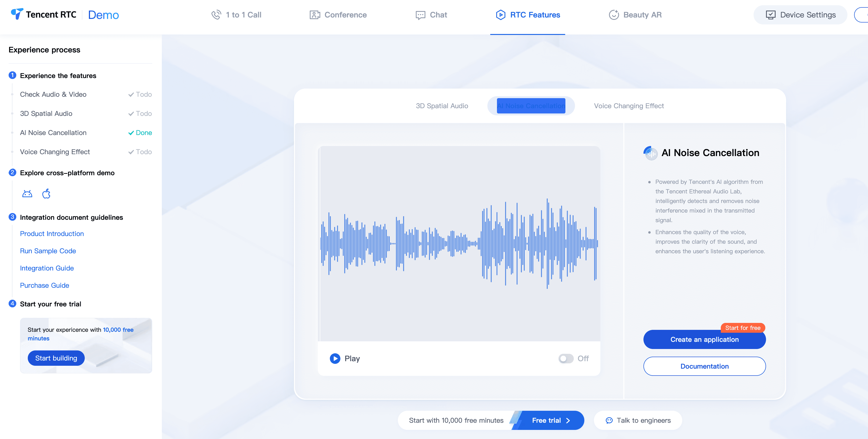This screenshot has height=439, width=868.
Task: Open the Documentation page
Action: 705,366
